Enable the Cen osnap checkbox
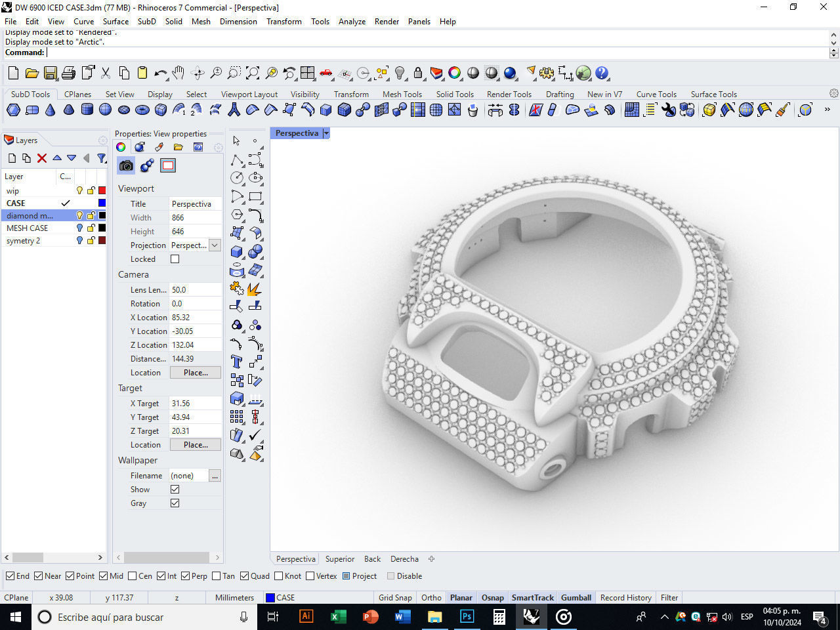840x630 pixels. [x=133, y=576]
